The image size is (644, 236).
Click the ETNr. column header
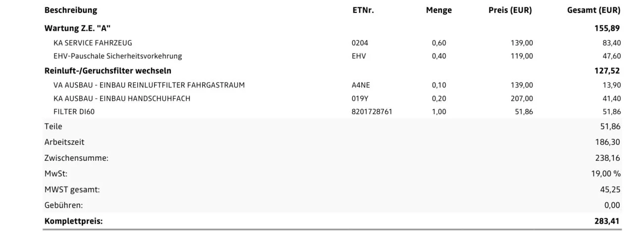[362, 10]
